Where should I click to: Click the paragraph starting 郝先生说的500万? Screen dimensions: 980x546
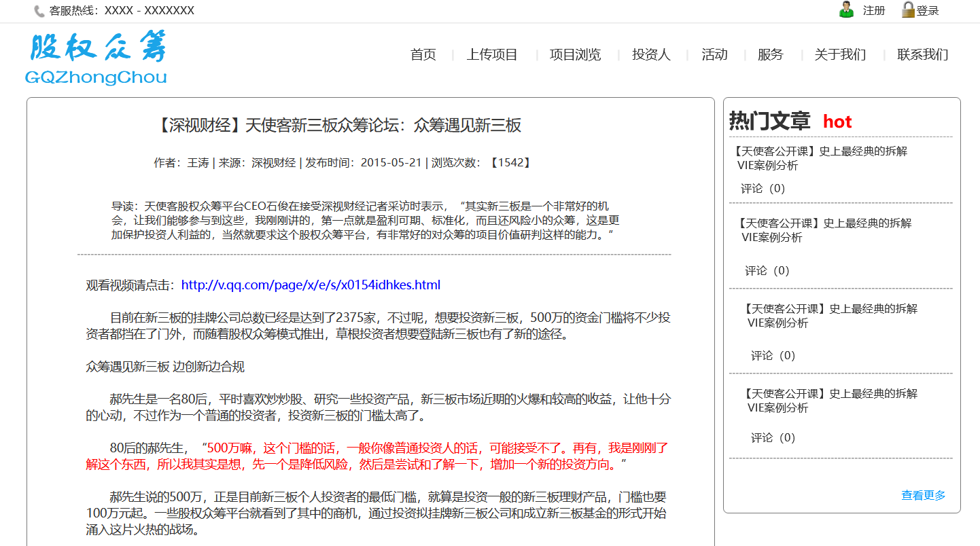[377, 513]
